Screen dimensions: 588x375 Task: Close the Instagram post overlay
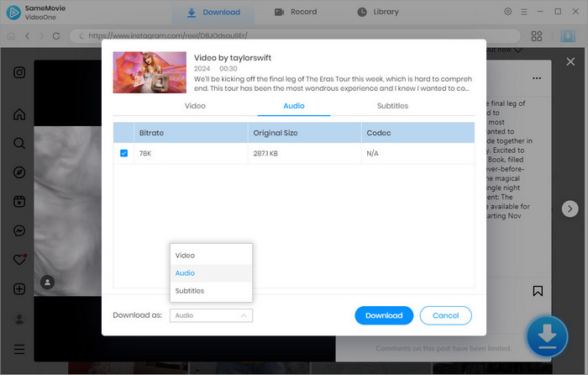570,61
